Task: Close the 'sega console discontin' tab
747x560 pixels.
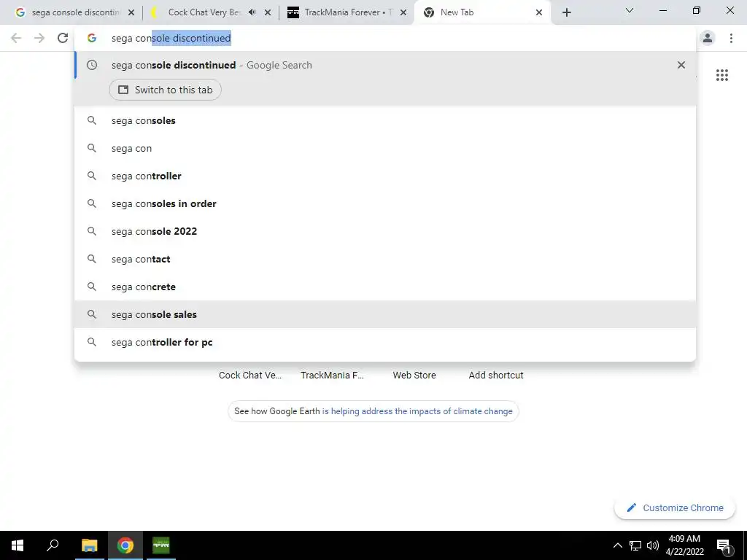Action: point(131,13)
